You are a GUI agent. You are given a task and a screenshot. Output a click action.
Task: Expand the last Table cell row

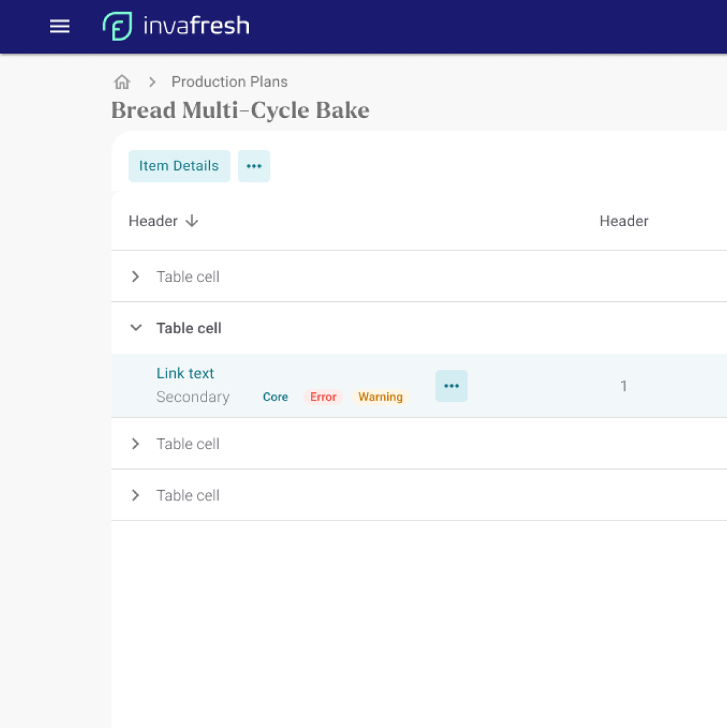coord(135,495)
